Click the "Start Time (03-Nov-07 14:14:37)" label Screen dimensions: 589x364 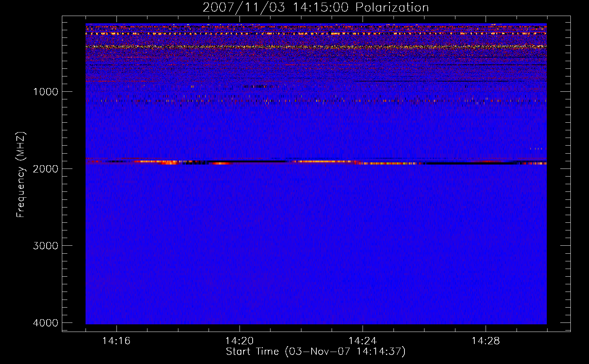[316, 352]
